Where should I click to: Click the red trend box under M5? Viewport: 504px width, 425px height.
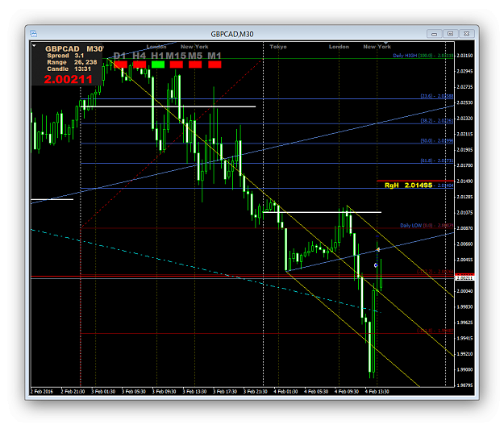[x=195, y=65]
